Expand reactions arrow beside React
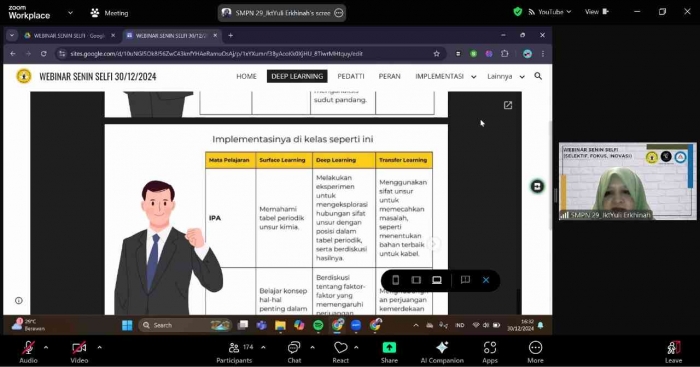The image size is (700, 367). 356,347
